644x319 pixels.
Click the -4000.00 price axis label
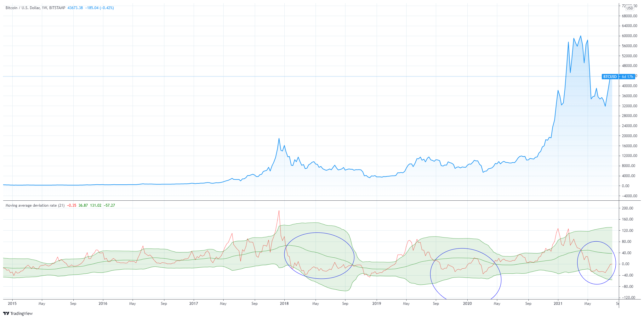[630, 196]
